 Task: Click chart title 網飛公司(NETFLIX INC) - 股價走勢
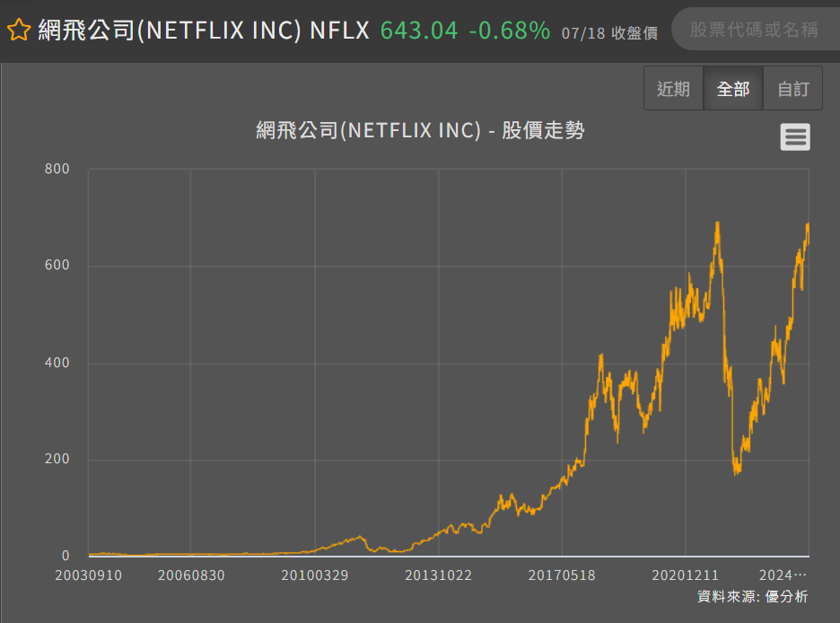[420, 130]
